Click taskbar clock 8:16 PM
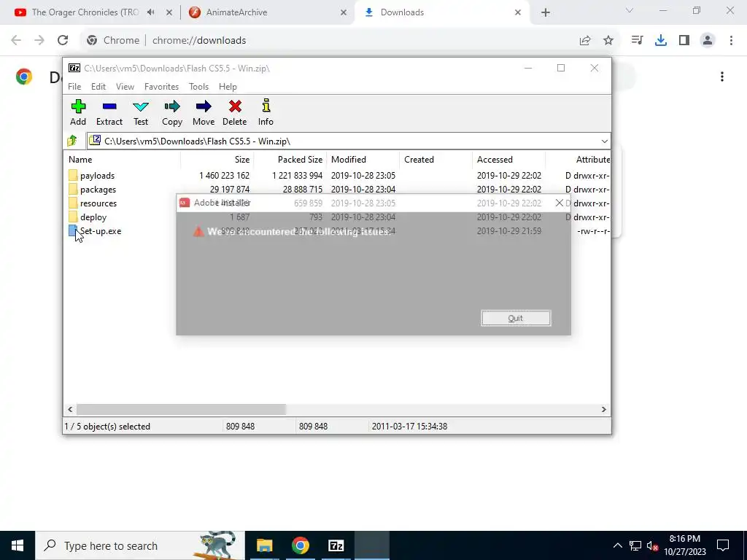 (684, 539)
